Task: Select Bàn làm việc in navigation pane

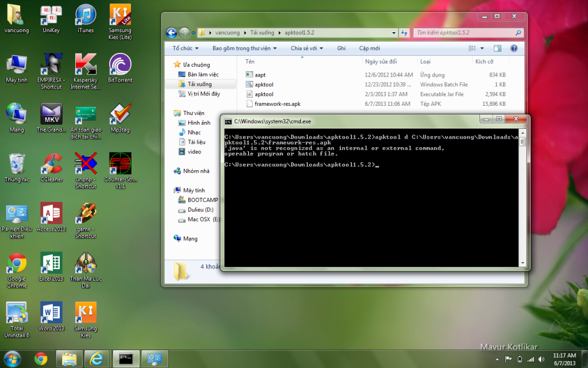Action: (203, 74)
